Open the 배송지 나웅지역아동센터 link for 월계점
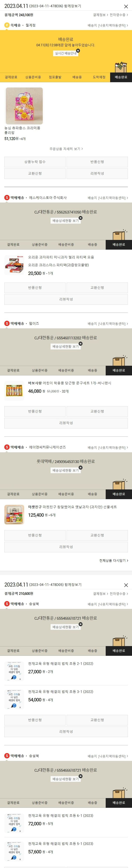This screenshot has width=132, height=868. (x=108, y=25)
